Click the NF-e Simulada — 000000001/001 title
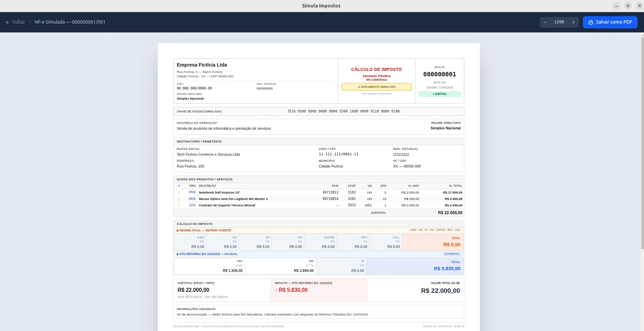 (x=70, y=22)
